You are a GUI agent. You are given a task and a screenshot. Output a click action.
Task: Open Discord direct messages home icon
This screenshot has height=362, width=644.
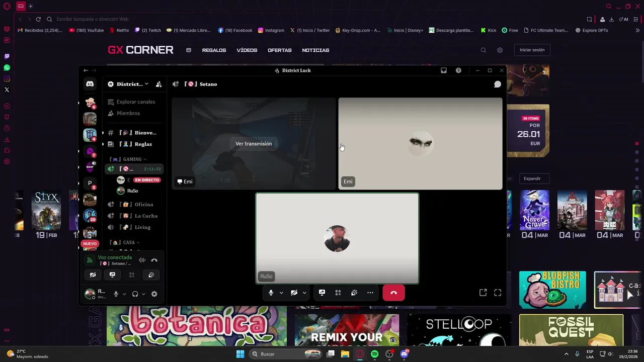[90, 84]
